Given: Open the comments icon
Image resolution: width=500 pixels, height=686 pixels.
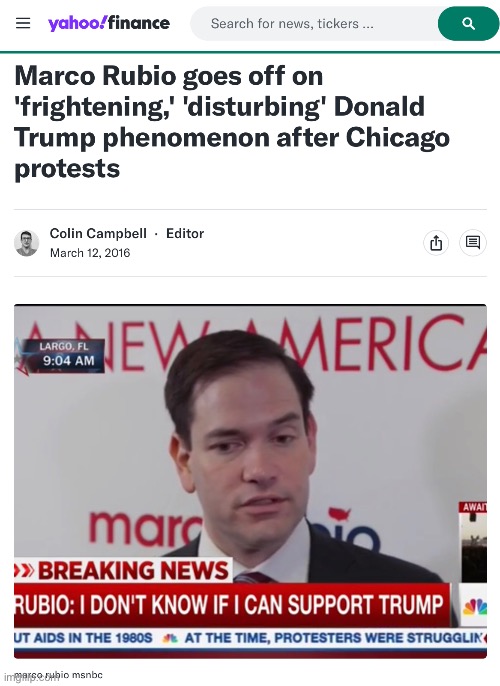Looking at the screenshot, I should coord(473,242).
